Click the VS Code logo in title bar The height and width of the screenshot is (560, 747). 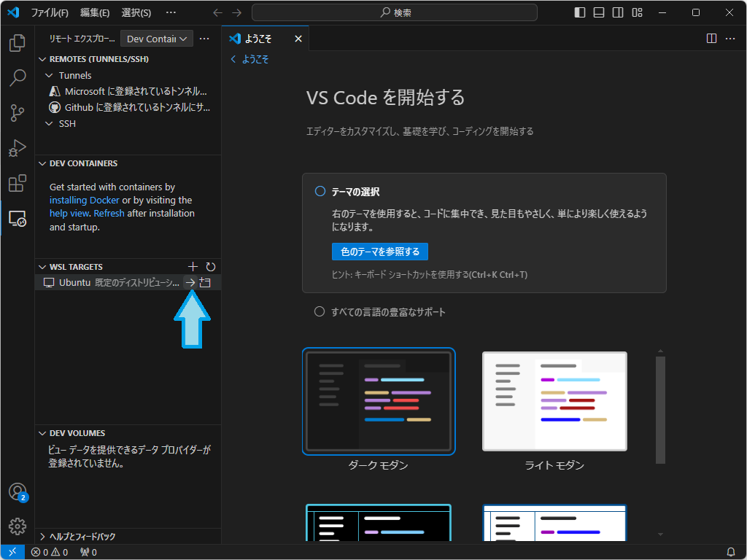tap(13, 12)
